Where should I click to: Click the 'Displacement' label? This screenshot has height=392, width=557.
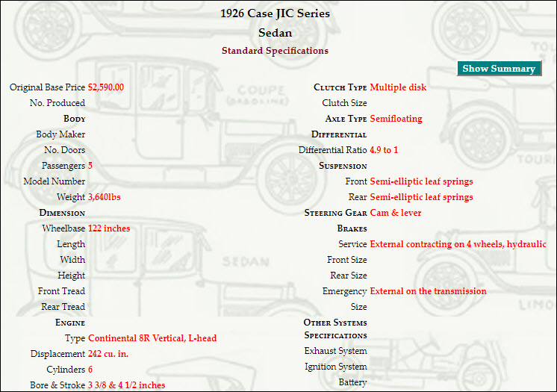pos(58,354)
